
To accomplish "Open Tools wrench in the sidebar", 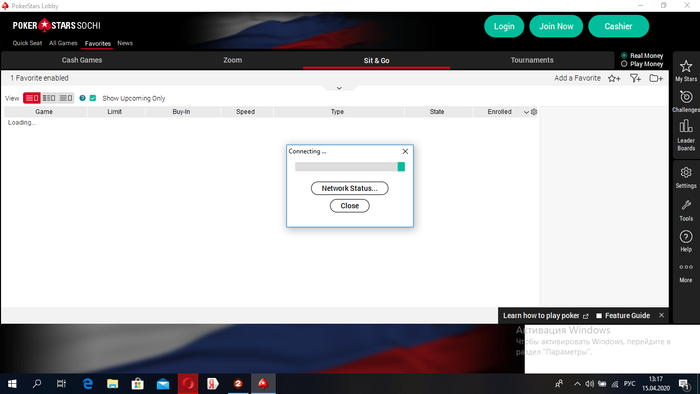I will coord(686,211).
